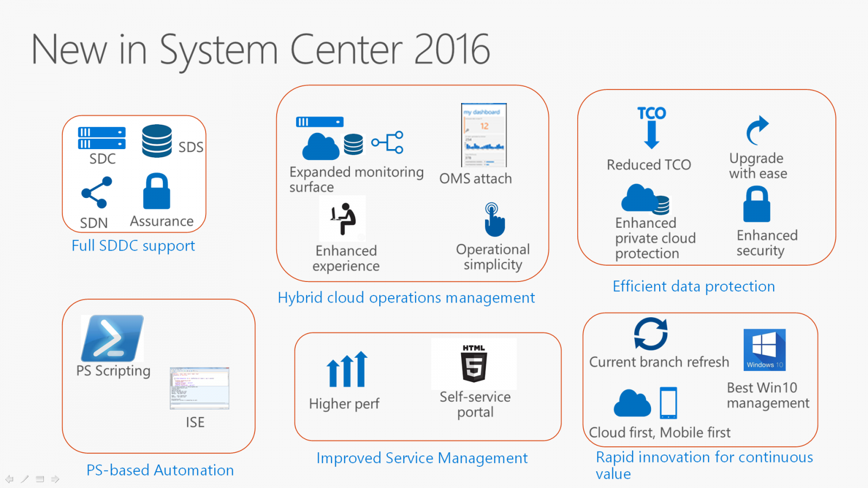Open the slideshow options menu
868x488 pixels.
tap(39, 479)
